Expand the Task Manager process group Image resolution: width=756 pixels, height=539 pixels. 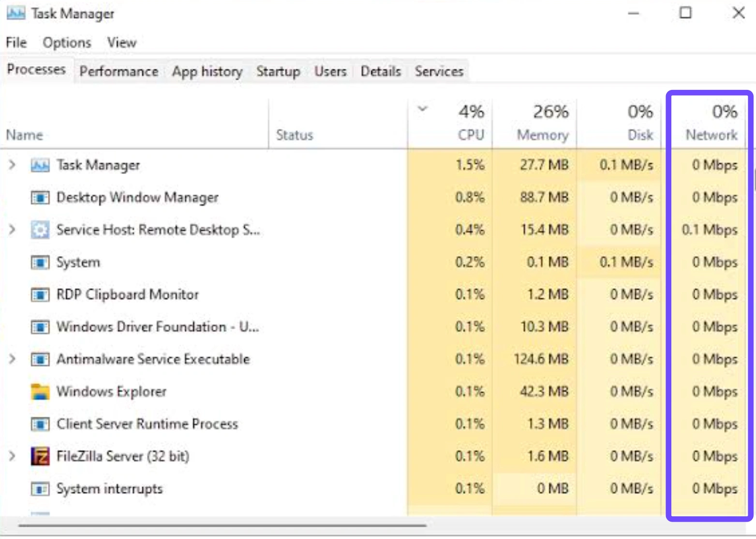12,165
